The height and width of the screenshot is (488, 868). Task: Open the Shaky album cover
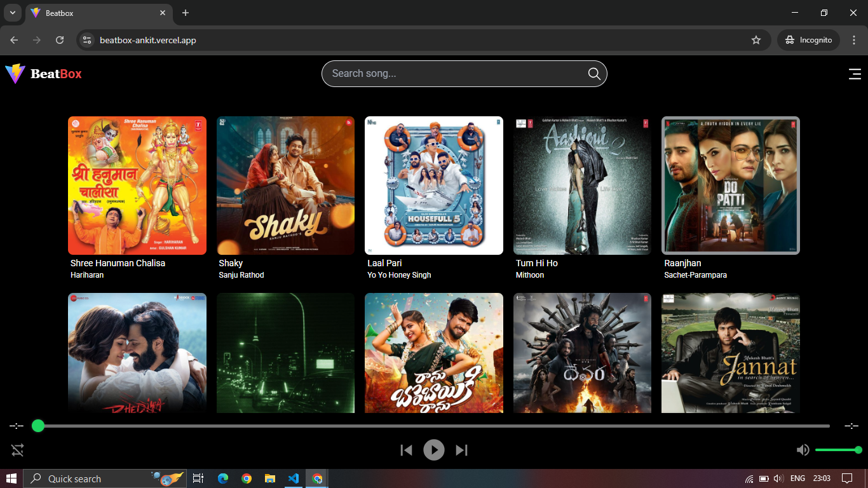(x=285, y=186)
